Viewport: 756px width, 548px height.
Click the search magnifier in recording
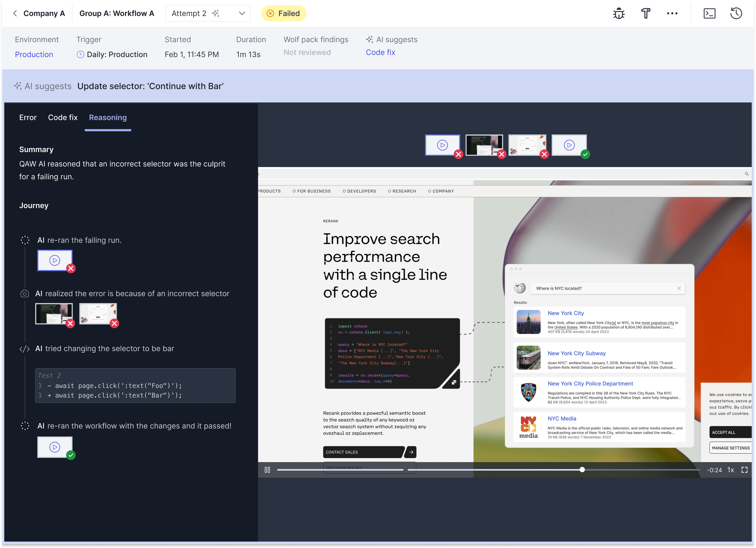point(746,174)
